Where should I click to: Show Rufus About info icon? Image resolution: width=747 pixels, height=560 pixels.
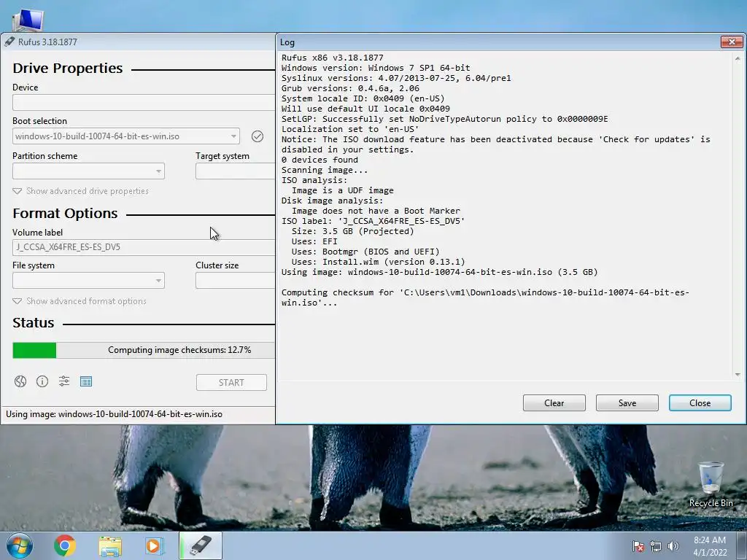point(42,381)
